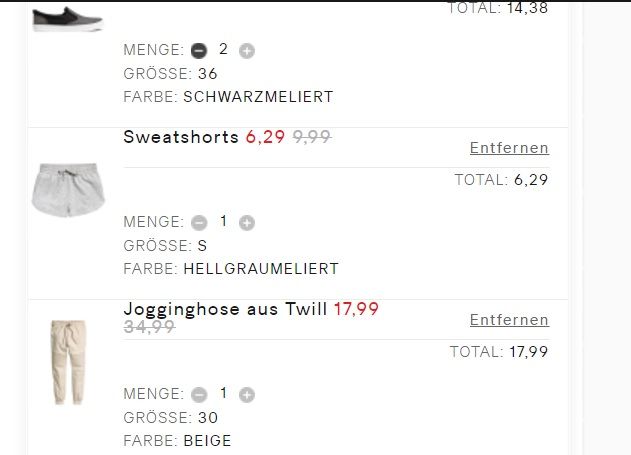Click the Sweatshorts sale price 6,29
Screen dimensions: 631x455
tap(265, 137)
